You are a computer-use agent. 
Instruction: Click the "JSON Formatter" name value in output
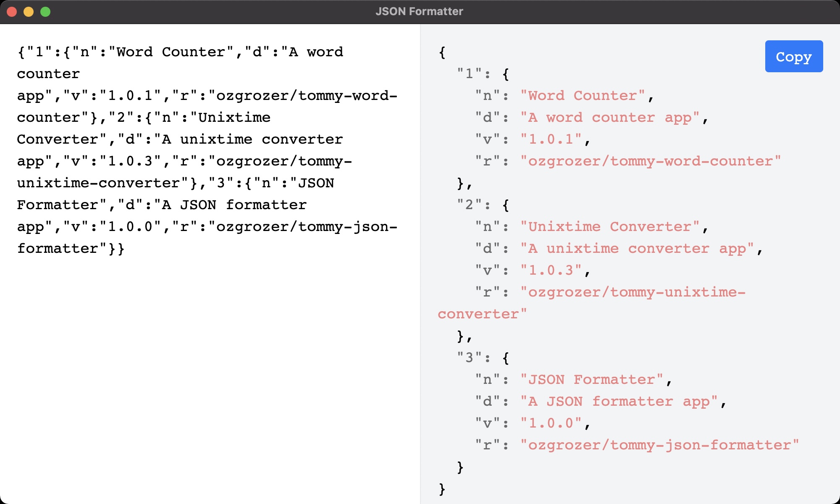click(591, 380)
